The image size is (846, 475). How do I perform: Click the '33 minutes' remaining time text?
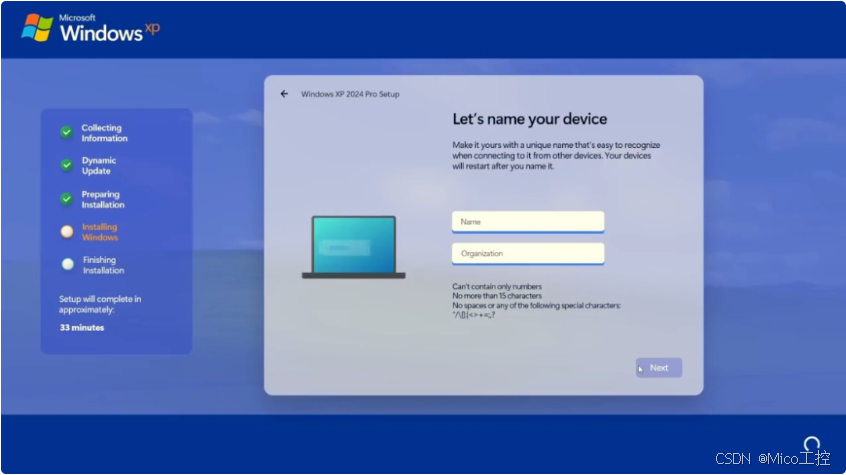82,328
